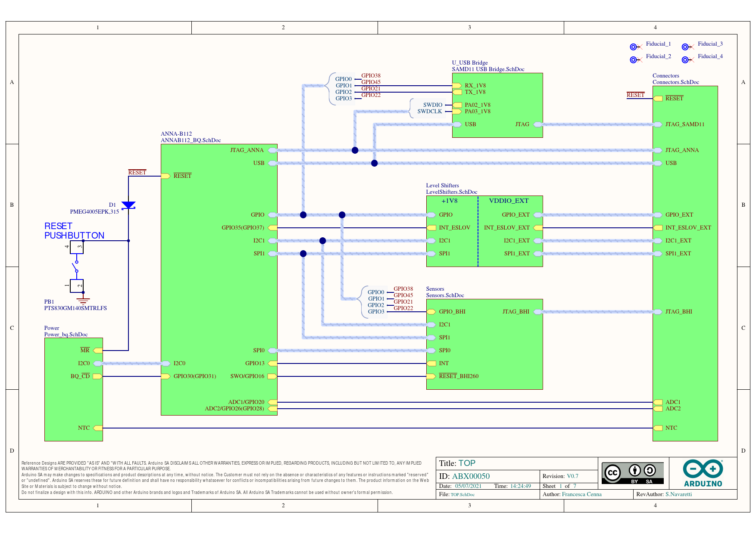Select the reset pushbutton switch symbol
The image size is (756, 534).
(76, 267)
